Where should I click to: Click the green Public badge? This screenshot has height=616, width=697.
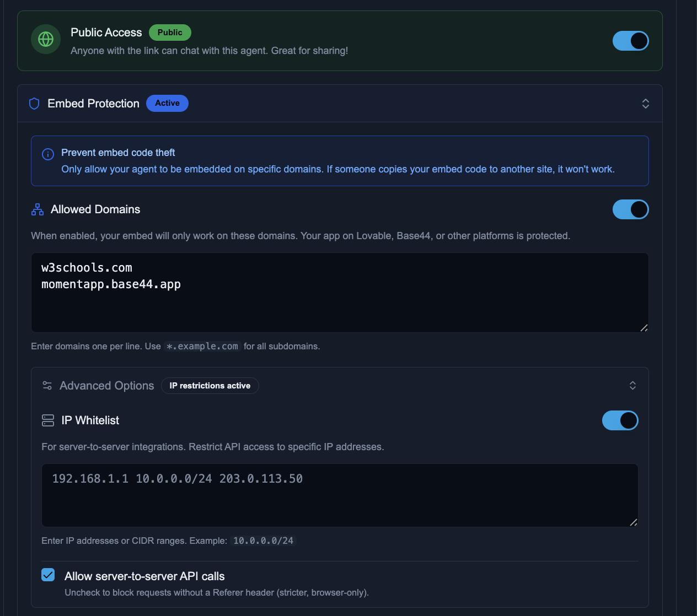(x=170, y=33)
